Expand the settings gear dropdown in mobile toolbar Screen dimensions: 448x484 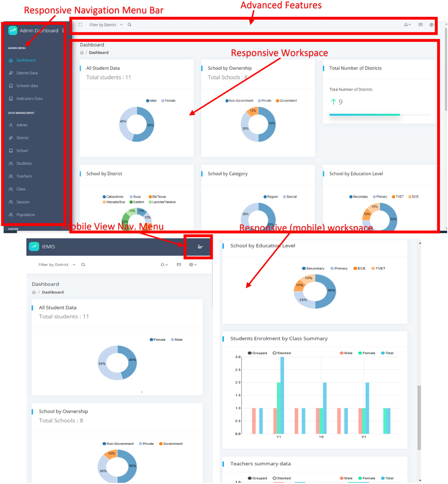tap(193, 264)
